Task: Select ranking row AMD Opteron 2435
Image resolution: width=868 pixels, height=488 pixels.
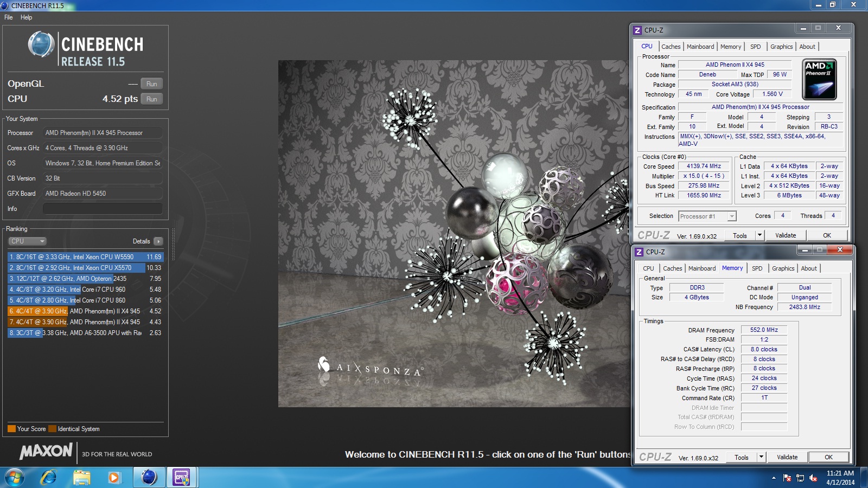Action: click(x=86, y=279)
